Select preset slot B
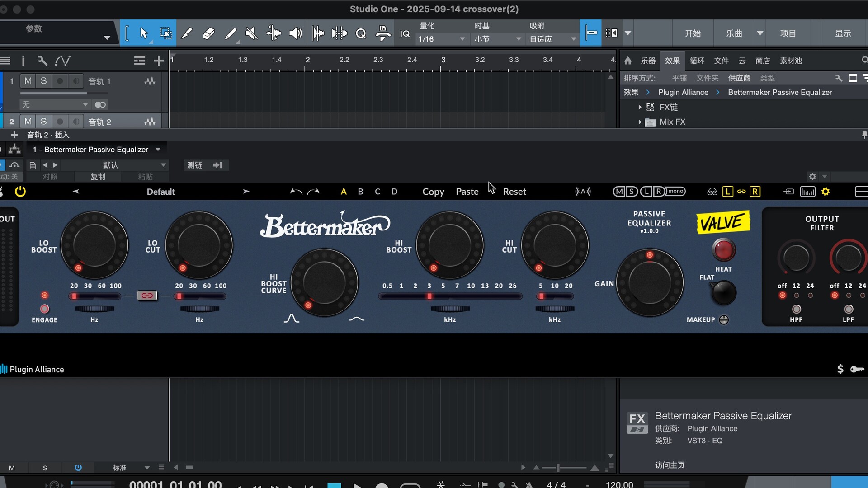 [360, 192]
